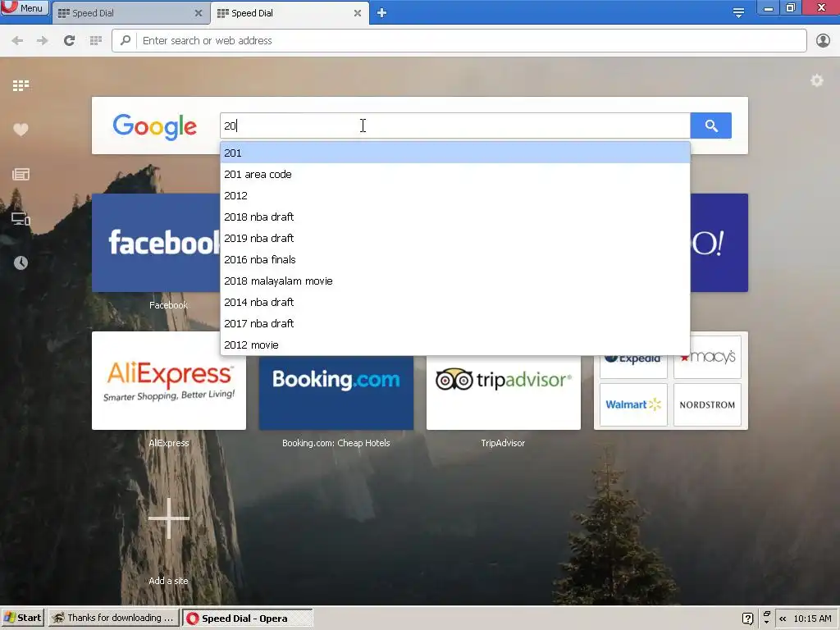The height and width of the screenshot is (630, 840).
Task: Choose suggestion "2012 movie"
Action: pyautogui.click(x=454, y=345)
